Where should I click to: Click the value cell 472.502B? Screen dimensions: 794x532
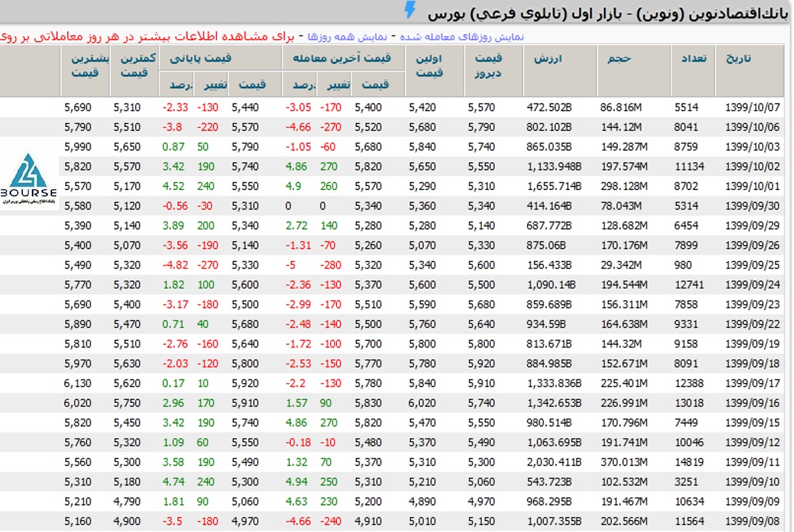[549, 108]
